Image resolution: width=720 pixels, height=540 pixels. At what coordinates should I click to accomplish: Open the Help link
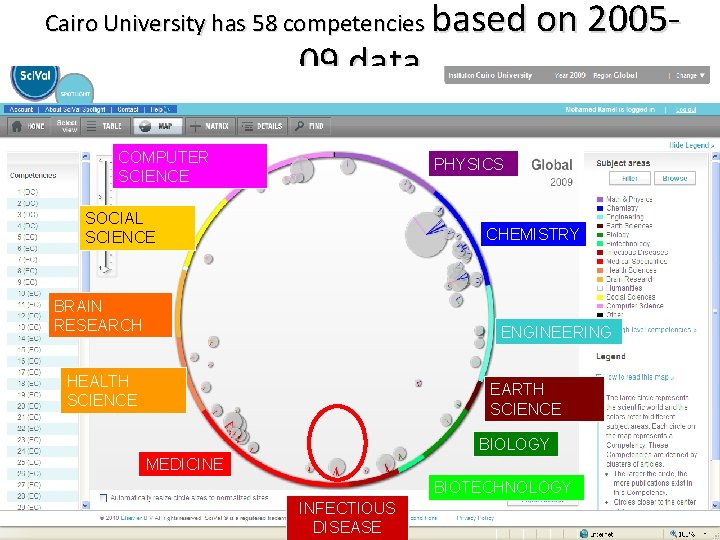click(x=156, y=109)
